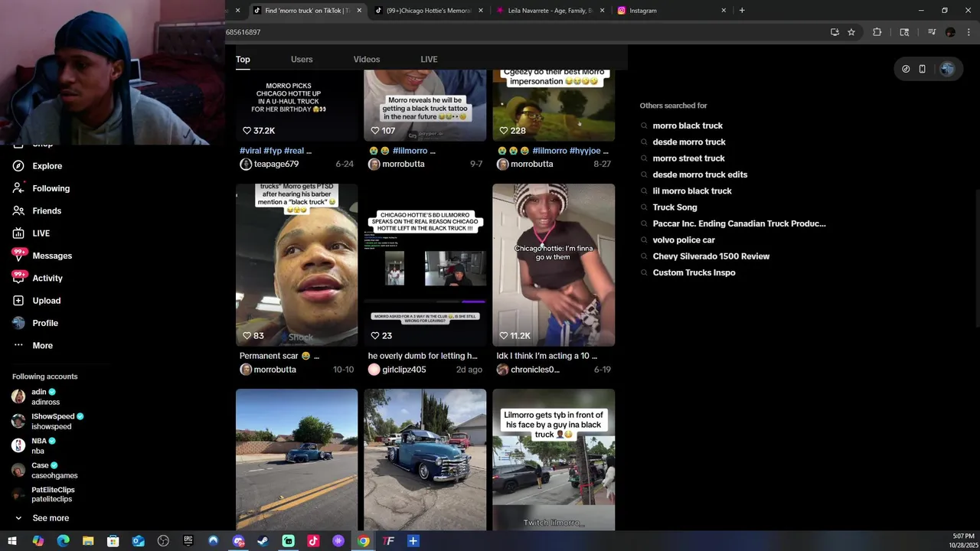Open the barber black truck PTSD video
The height and width of the screenshot is (551, 980).
tap(296, 265)
